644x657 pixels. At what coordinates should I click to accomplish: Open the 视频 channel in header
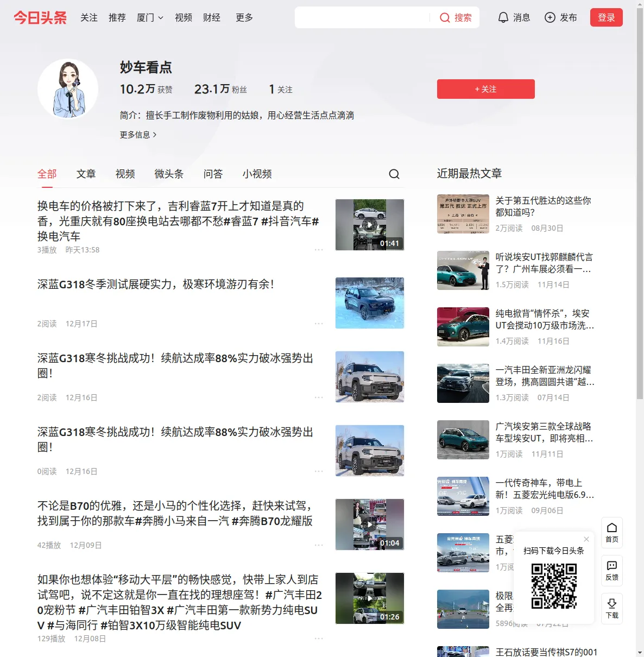[x=184, y=18]
